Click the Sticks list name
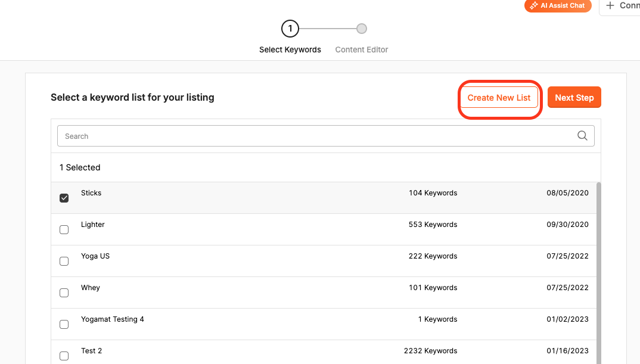The height and width of the screenshot is (364, 640). tap(91, 193)
